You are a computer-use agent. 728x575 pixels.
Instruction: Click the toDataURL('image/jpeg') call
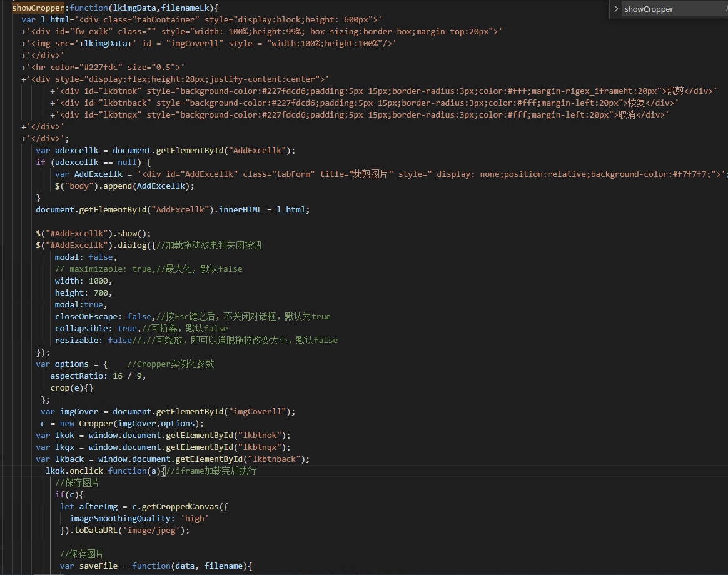129,531
